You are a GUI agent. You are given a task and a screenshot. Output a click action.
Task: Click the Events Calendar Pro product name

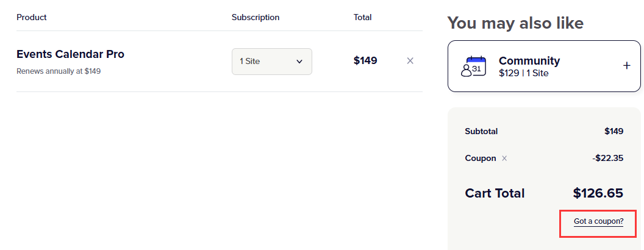coord(70,54)
